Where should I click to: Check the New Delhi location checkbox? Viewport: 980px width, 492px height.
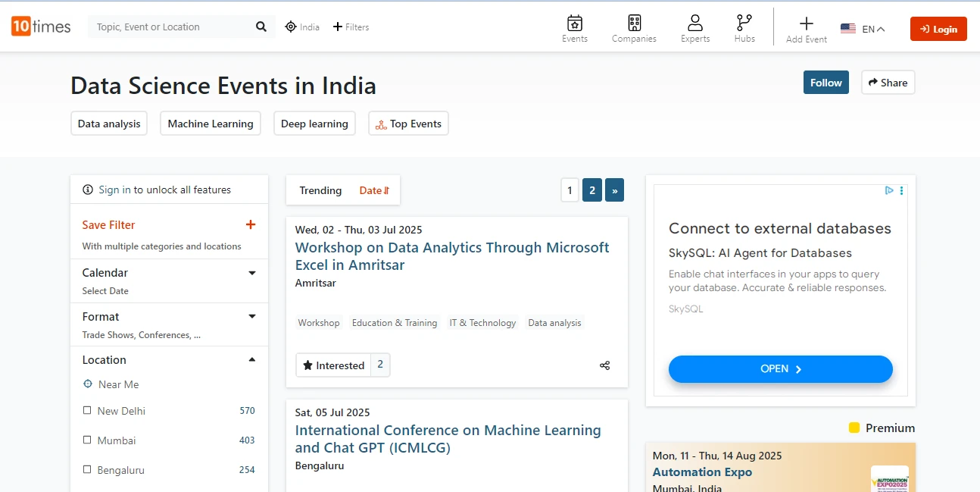pyautogui.click(x=87, y=411)
